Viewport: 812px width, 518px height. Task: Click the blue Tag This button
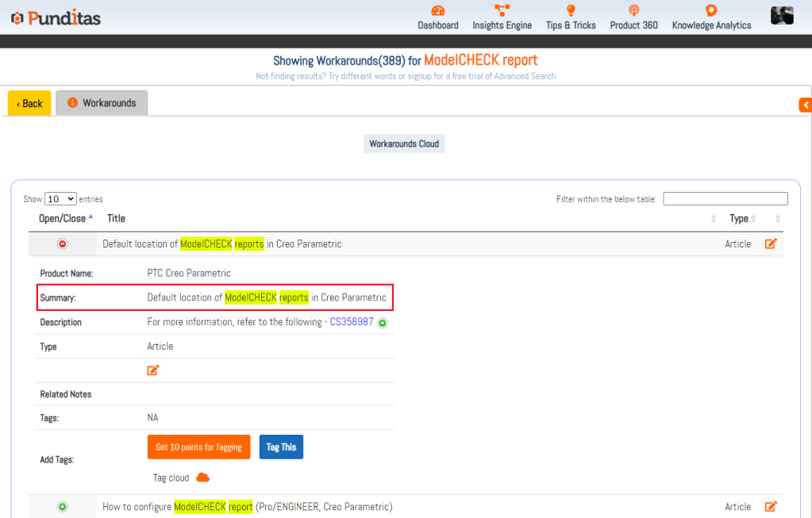point(281,447)
